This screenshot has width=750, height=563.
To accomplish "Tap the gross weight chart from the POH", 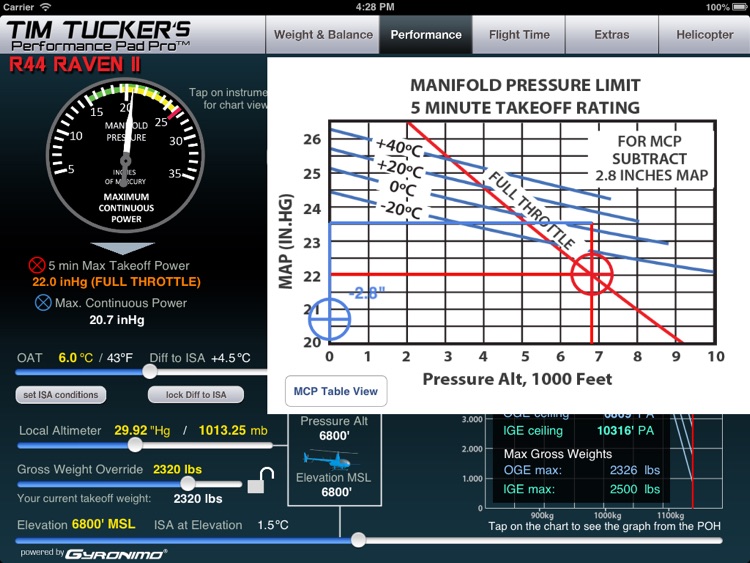I will pos(602,462).
